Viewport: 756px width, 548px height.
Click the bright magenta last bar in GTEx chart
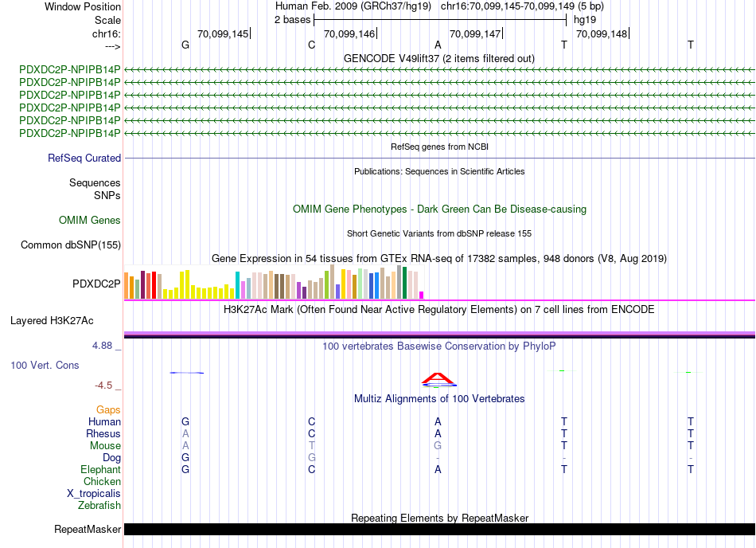(422, 296)
